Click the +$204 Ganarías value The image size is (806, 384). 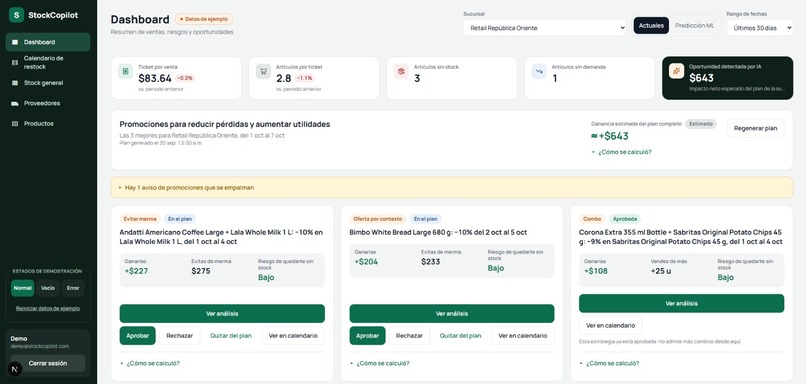(x=366, y=262)
